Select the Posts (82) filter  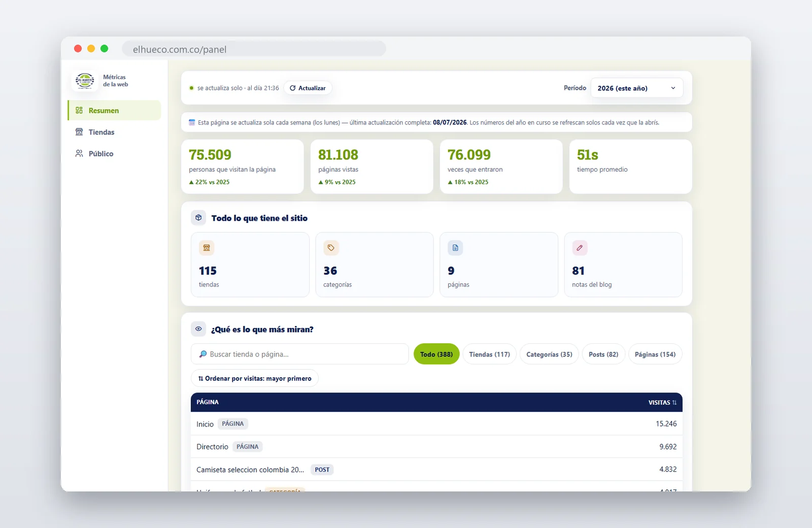(603, 354)
